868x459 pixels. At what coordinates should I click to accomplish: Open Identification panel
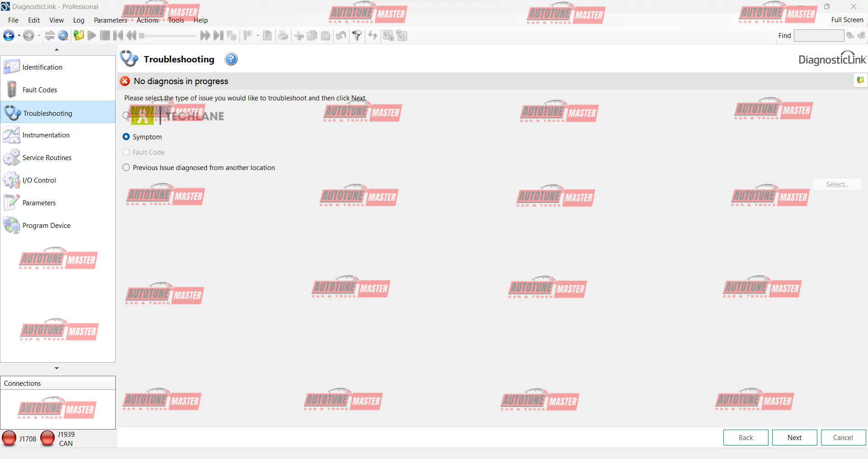point(42,67)
